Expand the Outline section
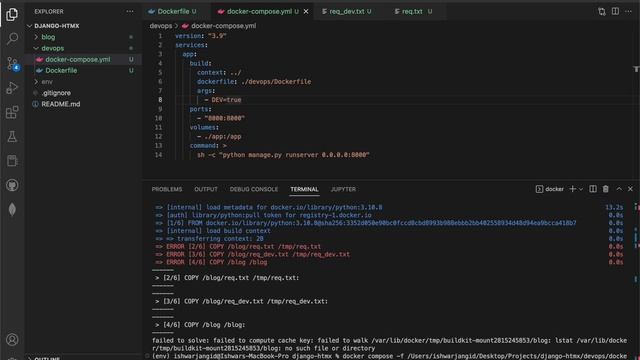640x360 pixels. tap(47, 358)
